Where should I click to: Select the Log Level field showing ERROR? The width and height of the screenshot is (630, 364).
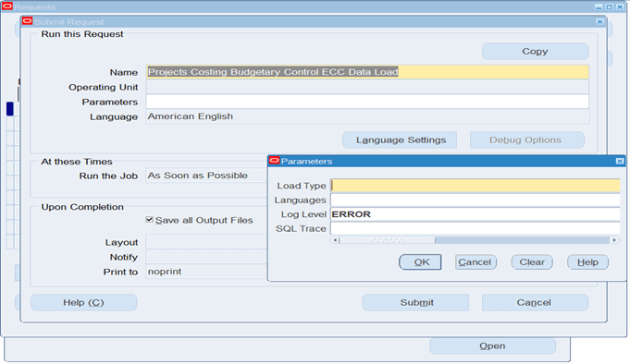pyautogui.click(x=476, y=214)
